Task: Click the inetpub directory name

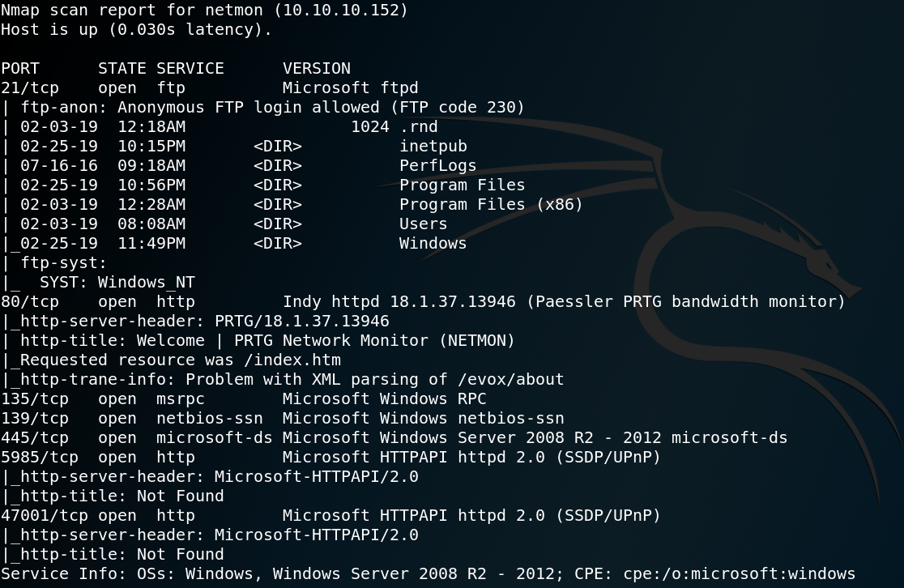Action: 433,147
